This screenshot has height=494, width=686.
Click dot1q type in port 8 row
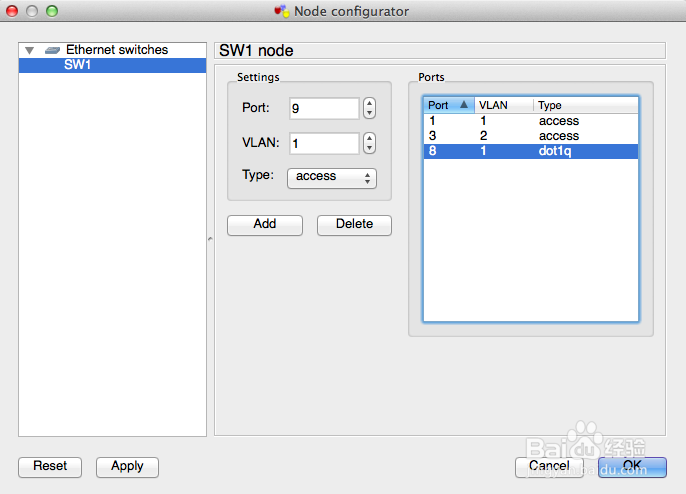point(555,151)
